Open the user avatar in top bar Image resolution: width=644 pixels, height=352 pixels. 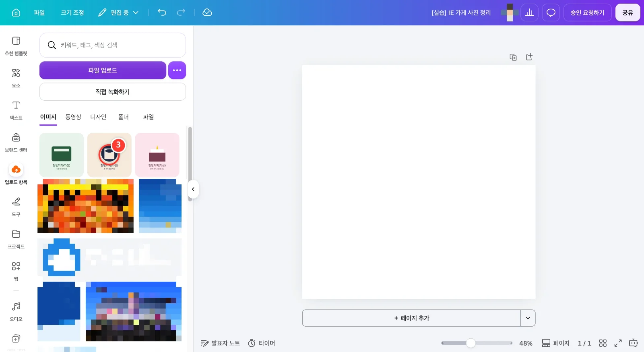pyautogui.click(x=510, y=12)
